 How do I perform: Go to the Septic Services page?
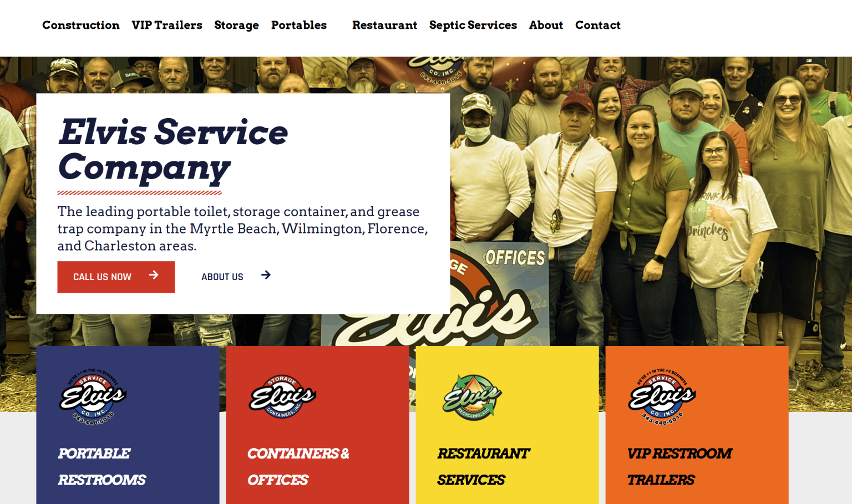coord(473,26)
